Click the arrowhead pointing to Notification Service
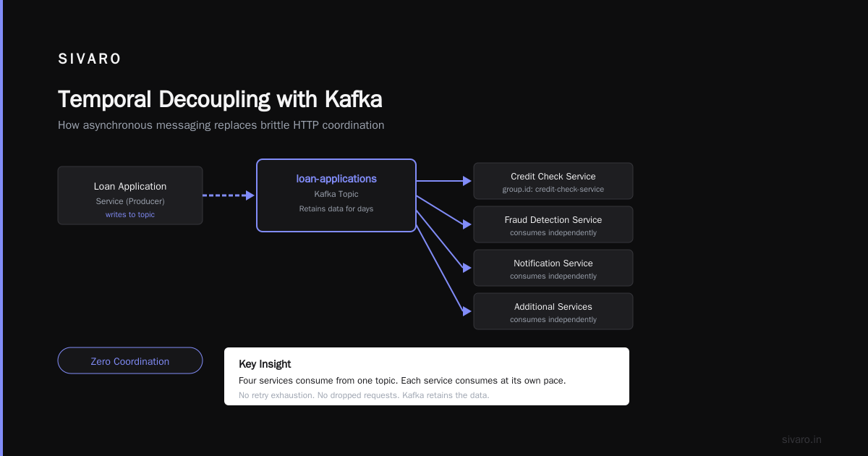Image resolution: width=868 pixels, height=456 pixels. 467,268
